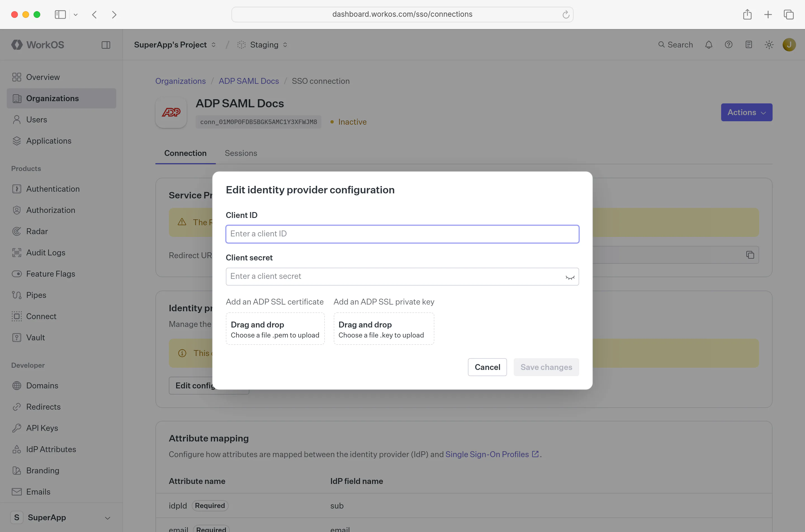This screenshot has height=532, width=805.
Task: Open API Keys in the sidebar
Action: 61,428
